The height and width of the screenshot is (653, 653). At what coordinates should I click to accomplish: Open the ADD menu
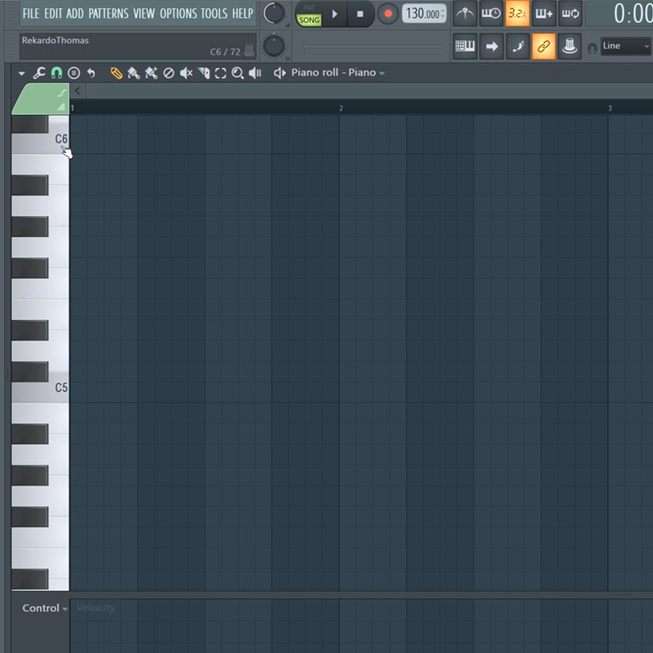pyautogui.click(x=75, y=13)
